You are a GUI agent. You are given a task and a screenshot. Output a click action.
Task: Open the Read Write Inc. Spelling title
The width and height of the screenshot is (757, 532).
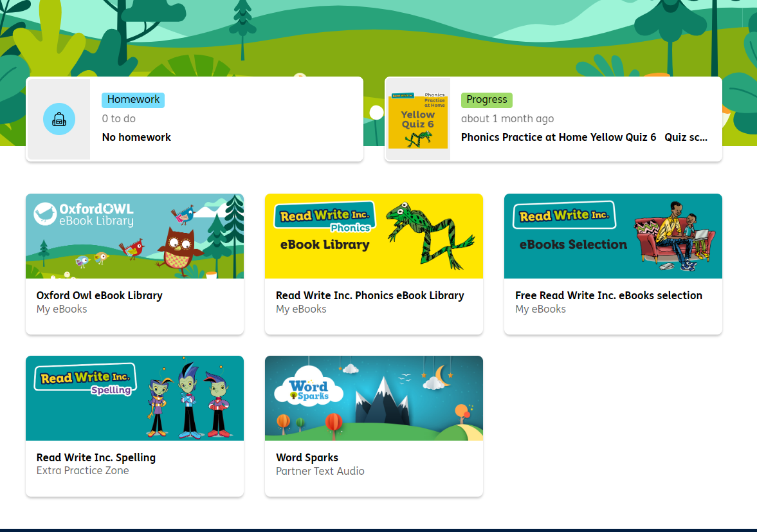(96, 457)
